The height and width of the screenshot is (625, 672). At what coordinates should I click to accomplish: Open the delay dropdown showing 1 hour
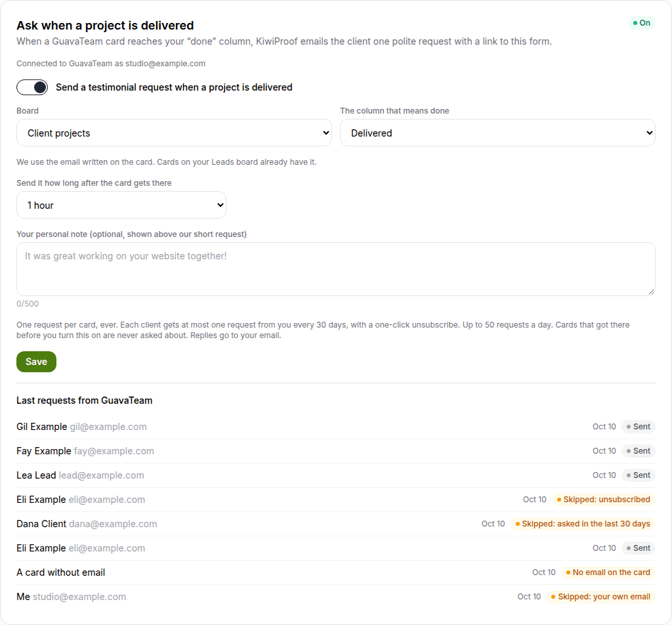(121, 205)
